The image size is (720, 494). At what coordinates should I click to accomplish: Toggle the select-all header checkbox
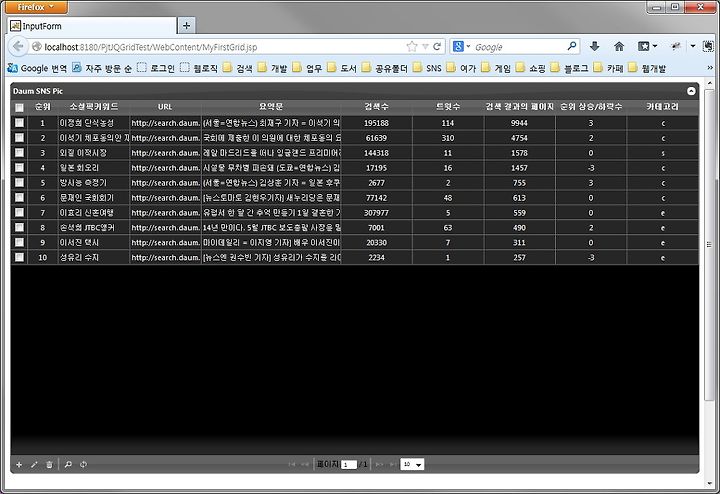[x=19, y=107]
